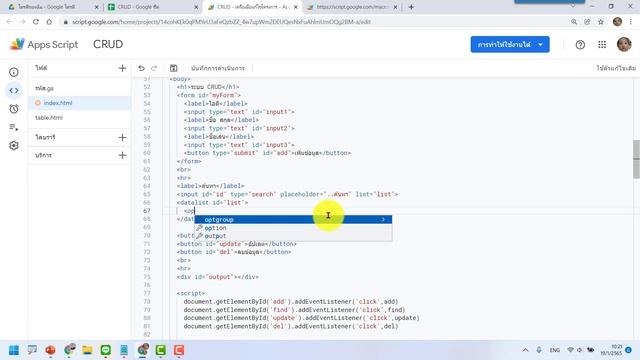Open the microphone tray icon
The height and width of the screenshot is (360, 640).
point(539,350)
